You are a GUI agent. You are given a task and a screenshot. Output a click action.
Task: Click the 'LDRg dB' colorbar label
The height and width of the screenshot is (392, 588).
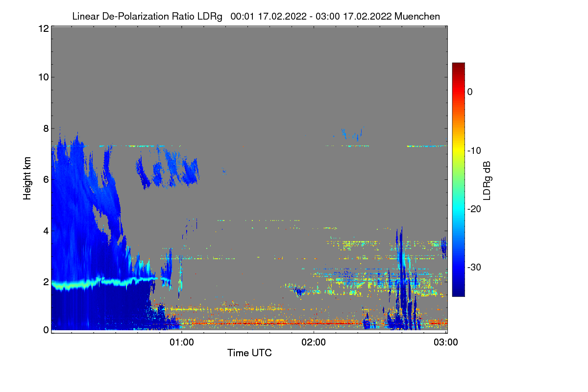[487, 180]
